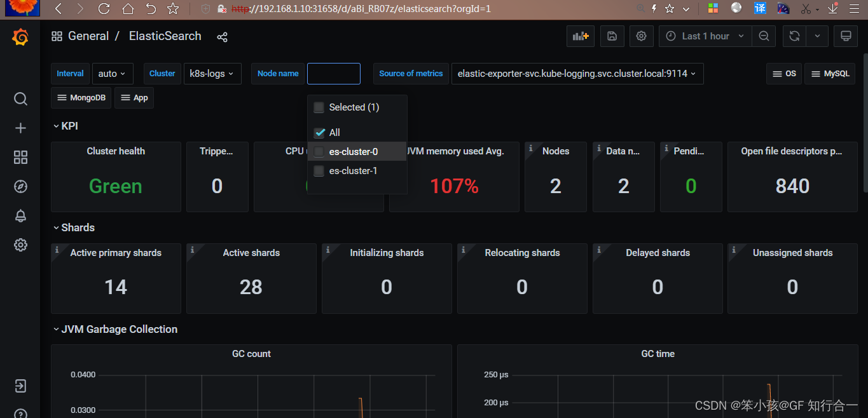Click the dashboards grid icon beside General
This screenshot has height=418, width=868.
pos(57,36)
